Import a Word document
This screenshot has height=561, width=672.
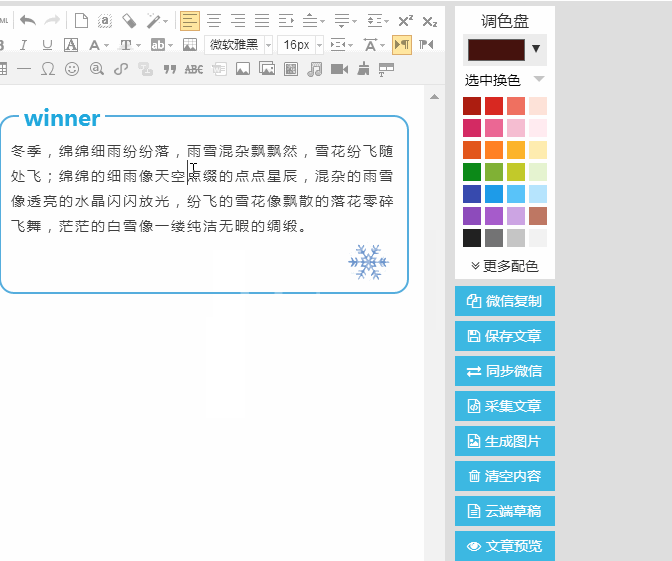[x=219, y=69]
